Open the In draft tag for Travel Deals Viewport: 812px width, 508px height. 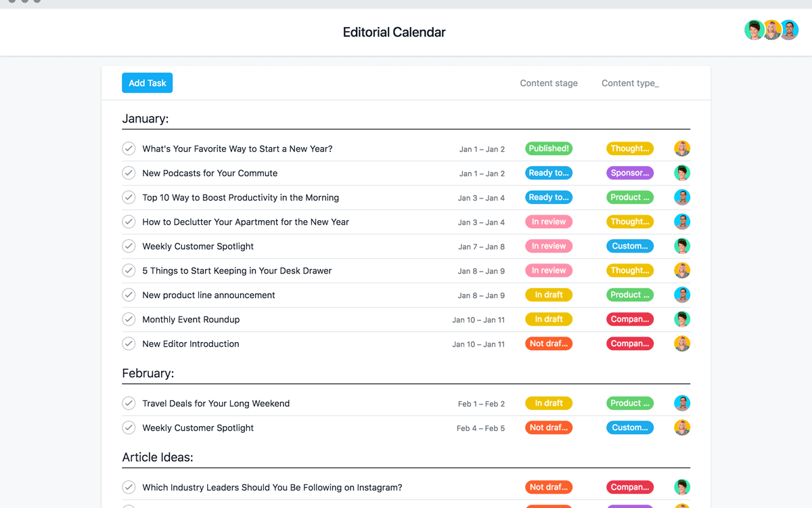point(549,403)
